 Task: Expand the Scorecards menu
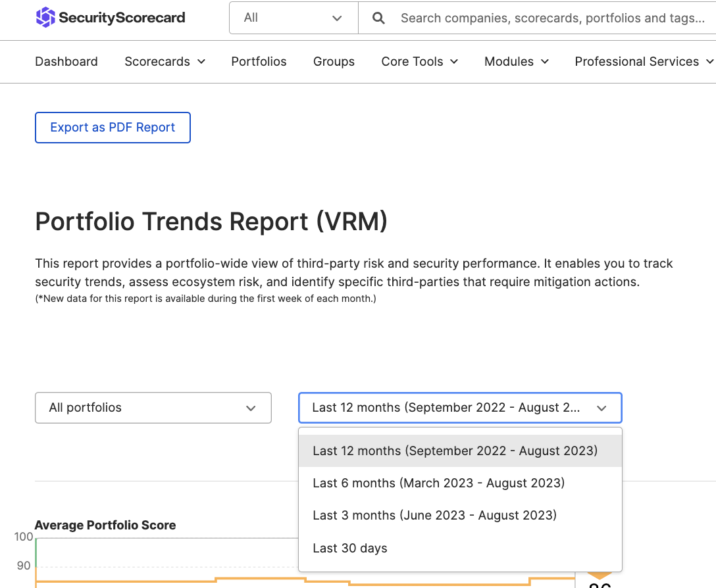[x=165, y=62]
